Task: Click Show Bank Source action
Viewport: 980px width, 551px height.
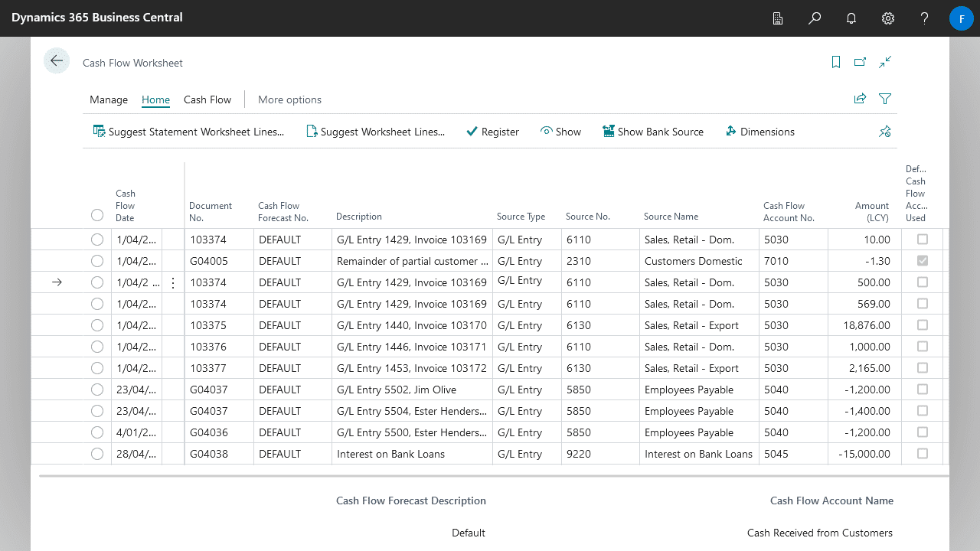Action: (x=653, y=132)
